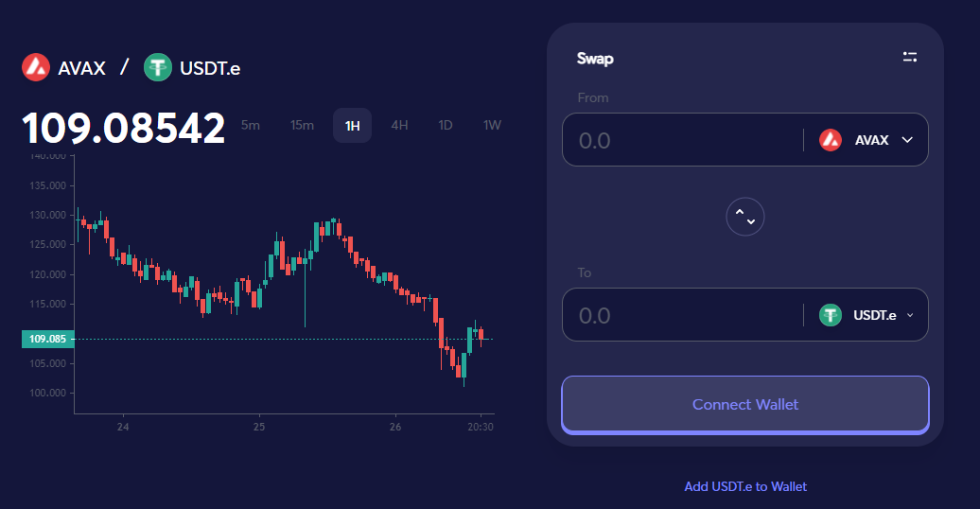Switch chart to 15m timeframe

pos(302,125)
